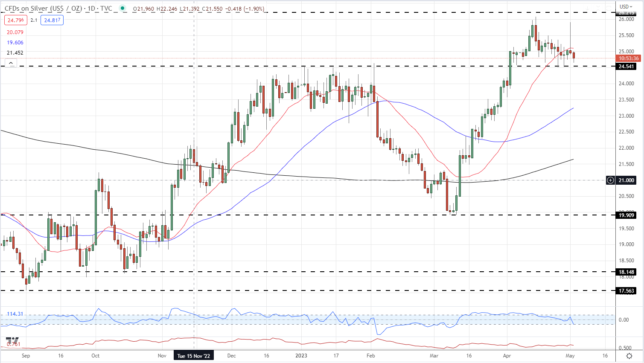Click the red countdown label 10:53:36
Image resolution: width=644 pixels, height=363 pixels.
[629, 58]
